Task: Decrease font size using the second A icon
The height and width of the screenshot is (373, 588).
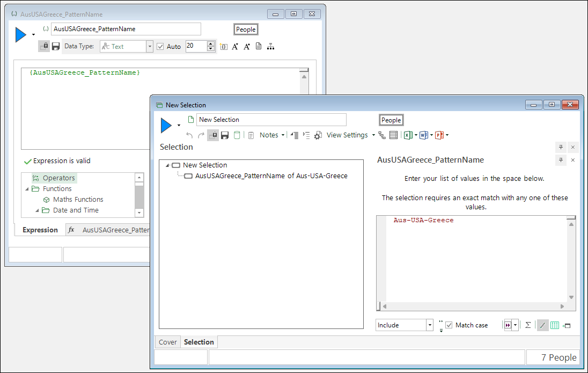Action: click(247, 47)
